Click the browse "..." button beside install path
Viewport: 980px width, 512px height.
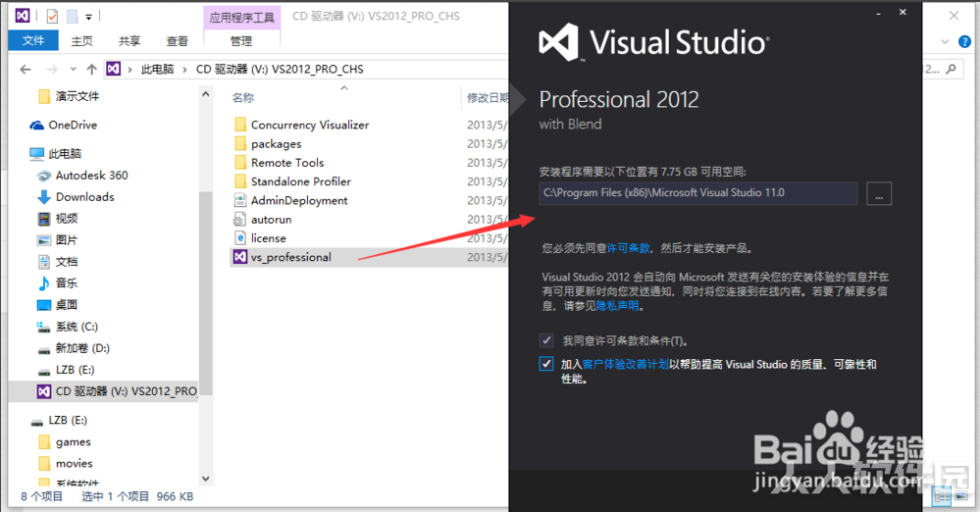(x=879, y=194)
